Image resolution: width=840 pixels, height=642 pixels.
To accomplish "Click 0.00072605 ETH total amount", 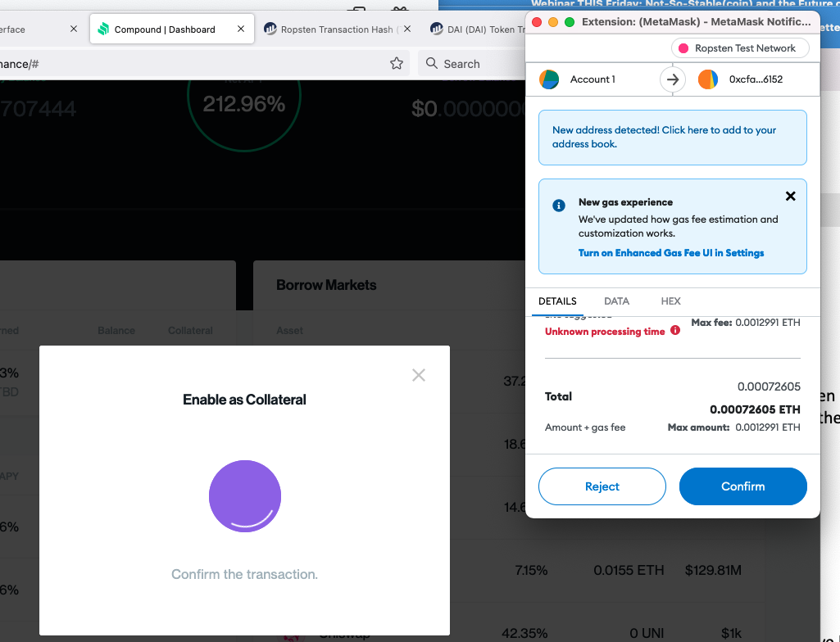I will point(755,409).
